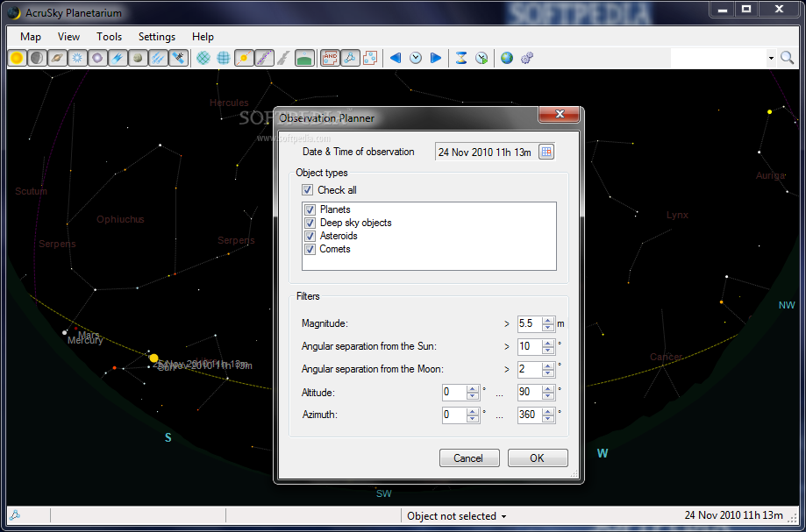
Task: Increase angular separation from the Sun
Action: coord(548,343)
